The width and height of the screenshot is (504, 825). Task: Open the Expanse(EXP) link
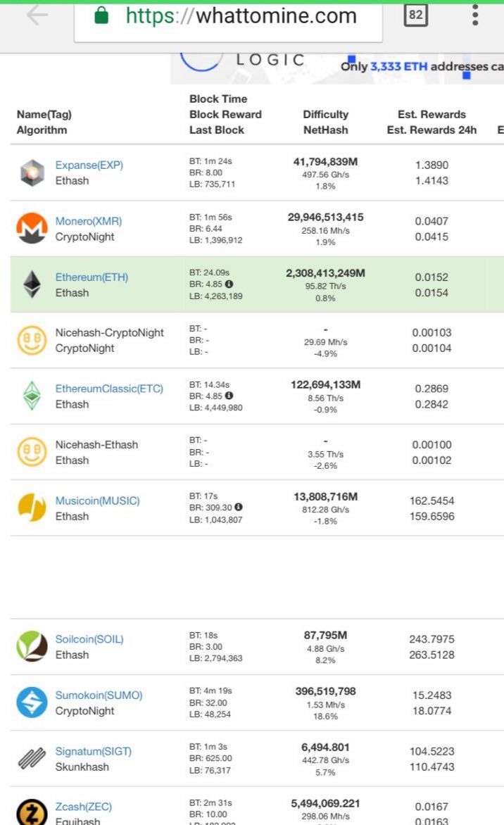[x=89, y=165]
